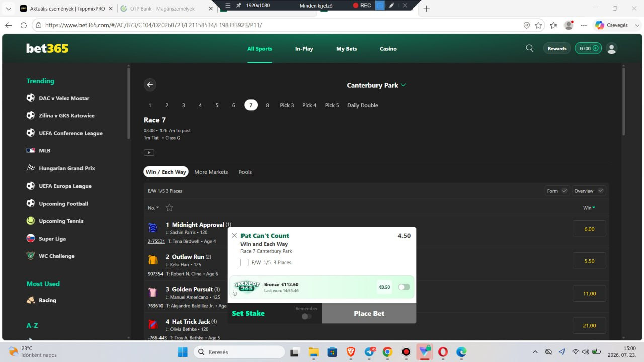Open the Pick 3 pool tab
This screenshot has width=644, height=362.
coord(287,105)
